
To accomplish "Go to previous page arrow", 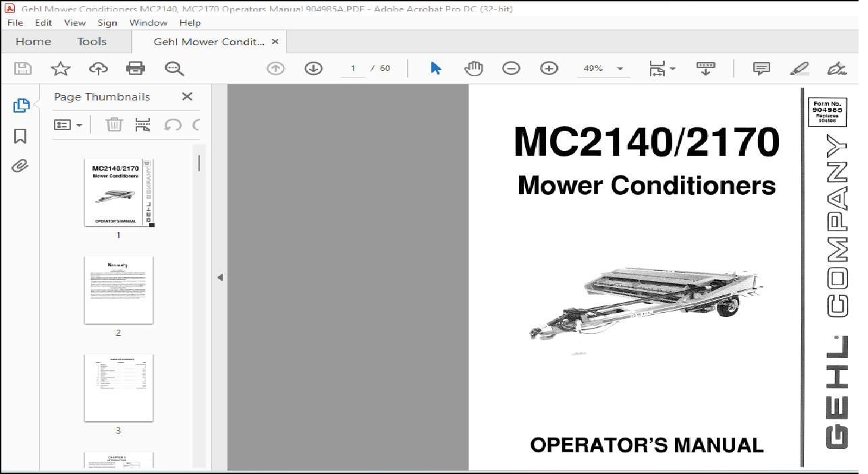I will [275, 68].
